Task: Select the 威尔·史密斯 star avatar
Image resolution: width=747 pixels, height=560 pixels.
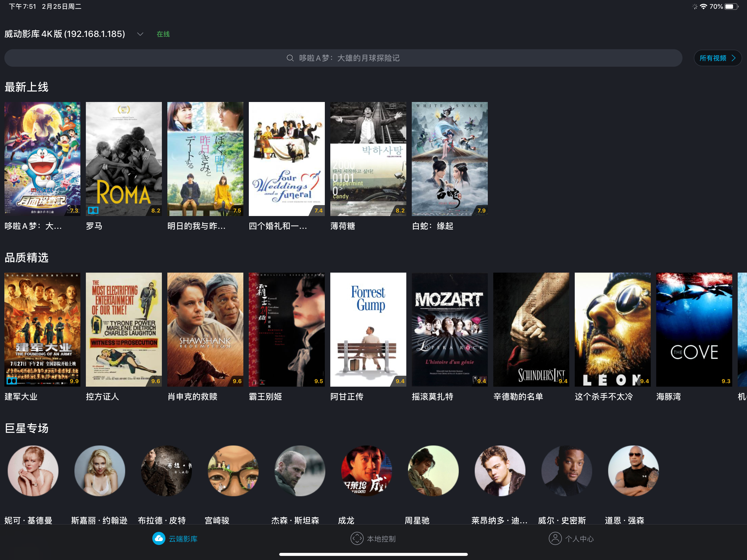Action: coord(567,471)
